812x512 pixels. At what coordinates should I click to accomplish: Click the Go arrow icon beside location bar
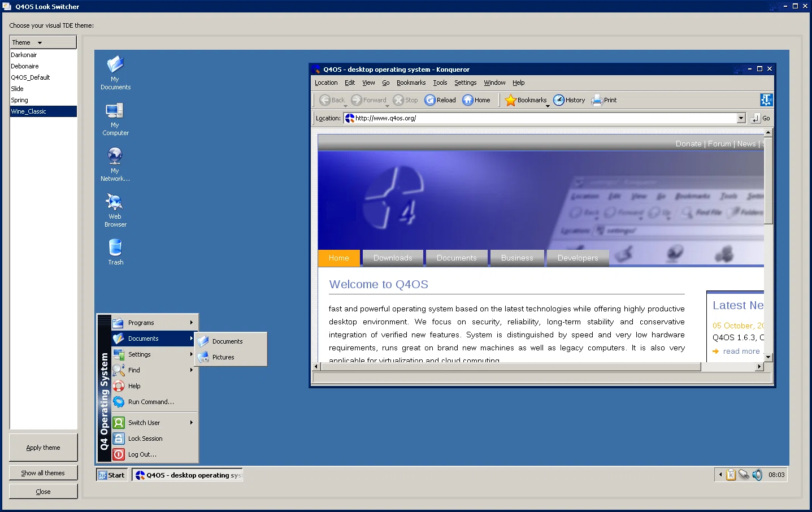click(x=756, y=118)
